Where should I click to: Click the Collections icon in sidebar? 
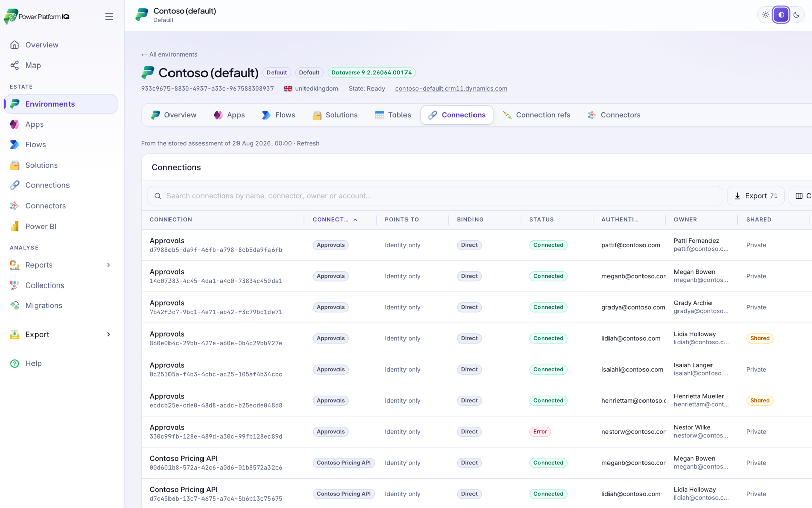coord(15,285)
